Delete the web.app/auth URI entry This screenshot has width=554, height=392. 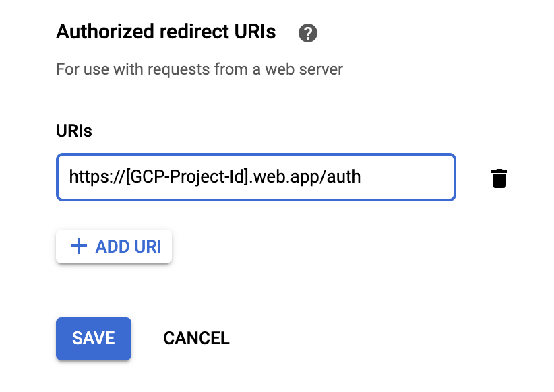[x=499, y=178]
